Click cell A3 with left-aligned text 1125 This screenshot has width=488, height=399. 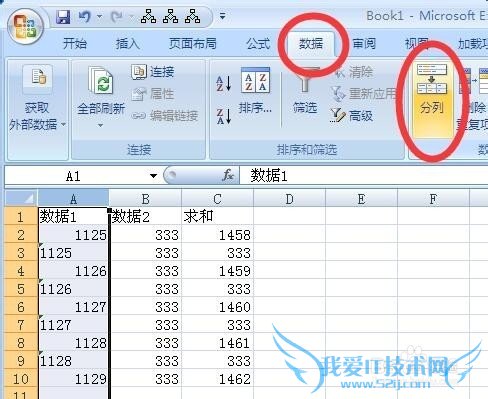[x=73, y=253]
